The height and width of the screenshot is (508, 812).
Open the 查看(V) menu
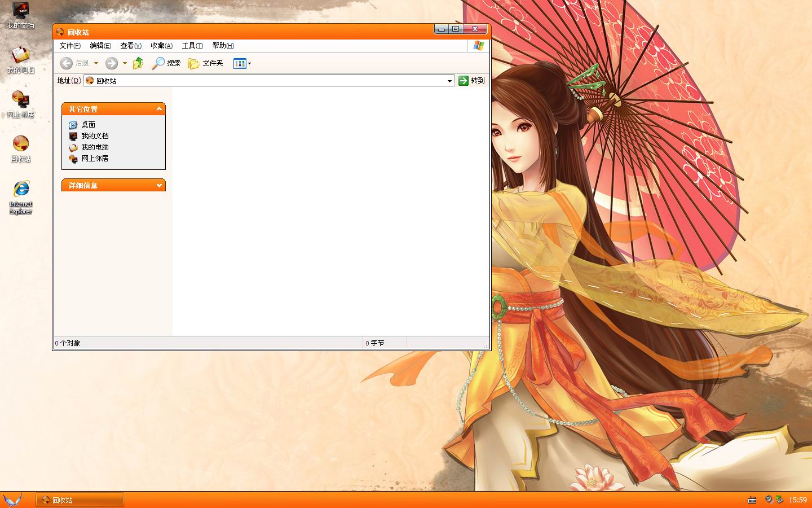131,46
